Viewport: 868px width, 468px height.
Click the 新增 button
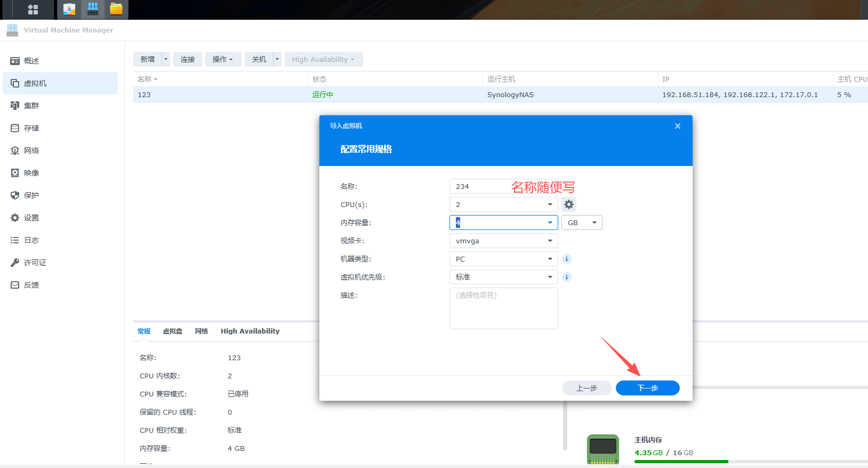point(148,59)
